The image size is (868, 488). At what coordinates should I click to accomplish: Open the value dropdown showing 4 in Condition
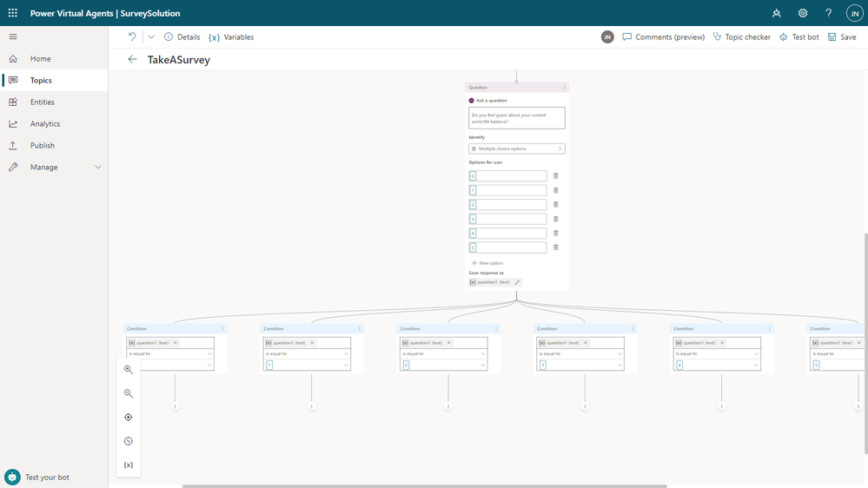click(717, 366)
